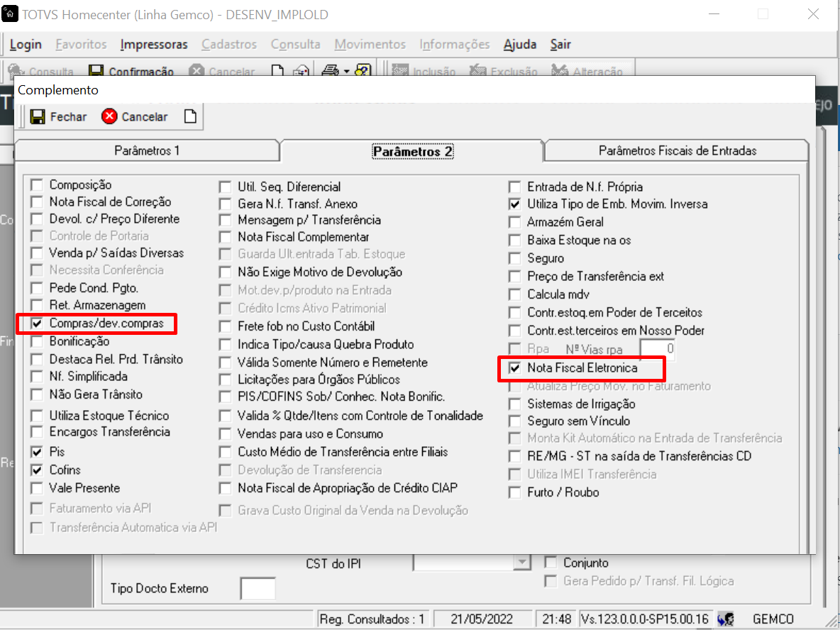This screenshot has width=840, height=630.
Task: Check Nota Fiscal de Apropriação de Crédito CIAP
Action: pyautogui.click(x=225, y=489)
